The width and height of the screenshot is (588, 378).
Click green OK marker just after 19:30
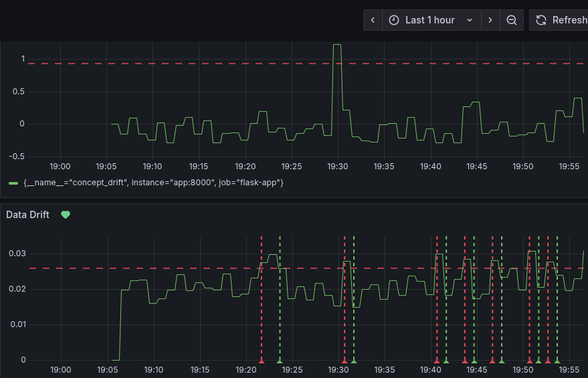(354, 361)
